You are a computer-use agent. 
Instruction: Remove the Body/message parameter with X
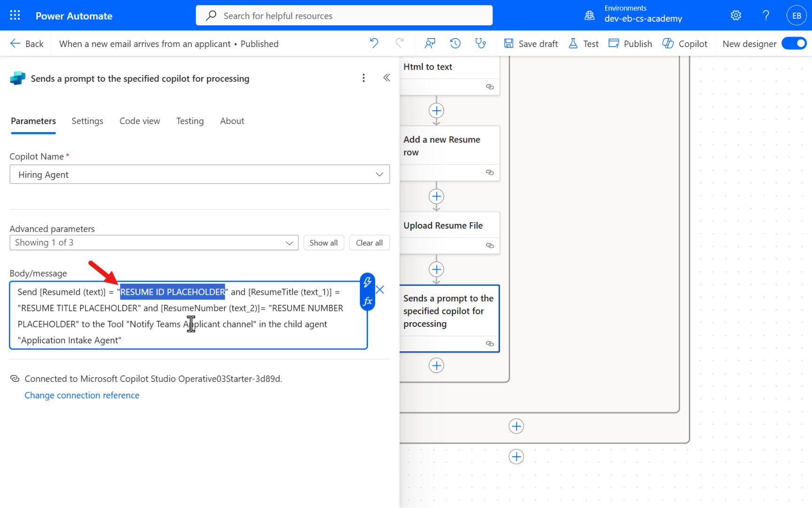(x=380, y=290)
